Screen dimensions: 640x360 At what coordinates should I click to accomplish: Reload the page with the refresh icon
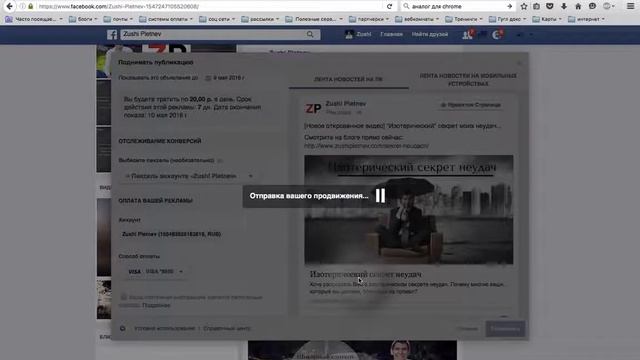389,6
